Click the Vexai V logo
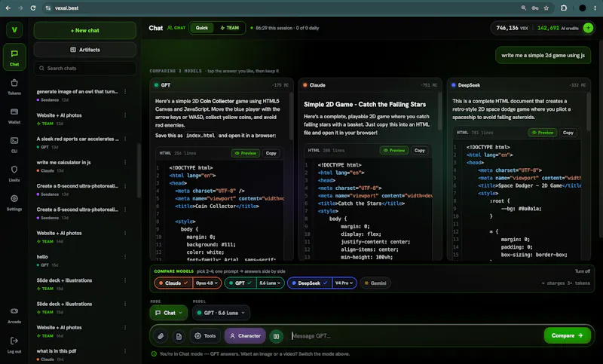Screen dimensions: 603x364 [x=14, y=29]
